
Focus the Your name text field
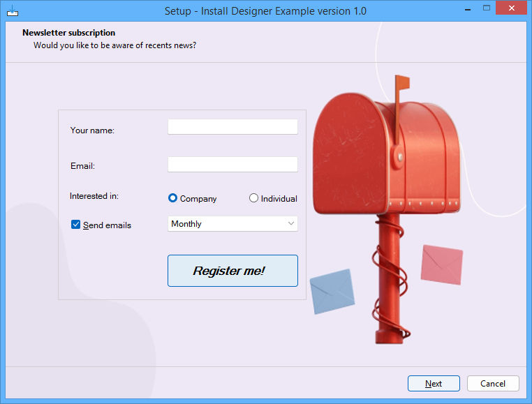pyautogui.click(x=232, y=127)
